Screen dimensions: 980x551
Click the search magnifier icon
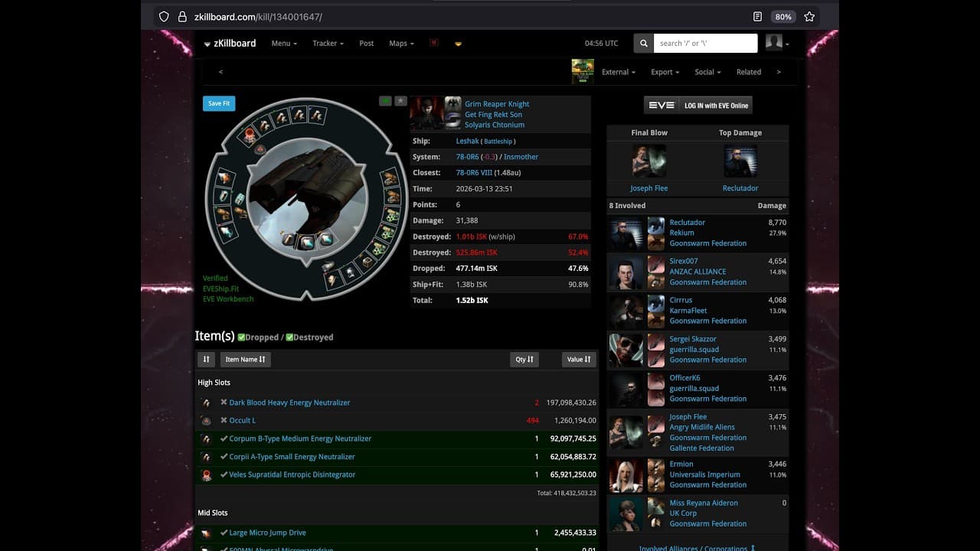click(x=644, y=44)
